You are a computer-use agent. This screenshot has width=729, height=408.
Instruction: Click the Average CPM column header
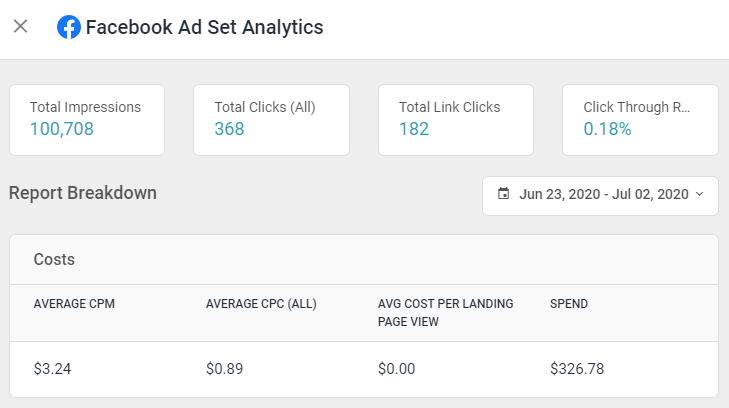pyautogui.click(x=74, y=304)
